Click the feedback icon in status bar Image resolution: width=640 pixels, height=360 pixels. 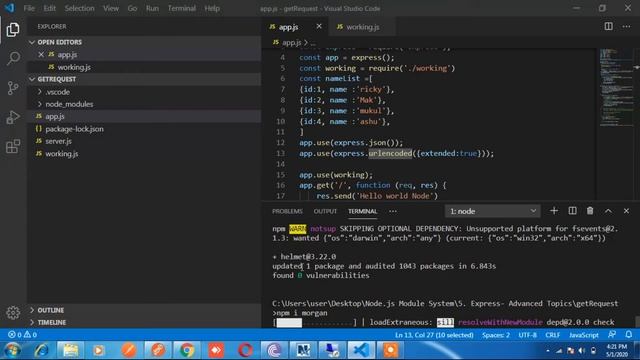tap(612, 334)
